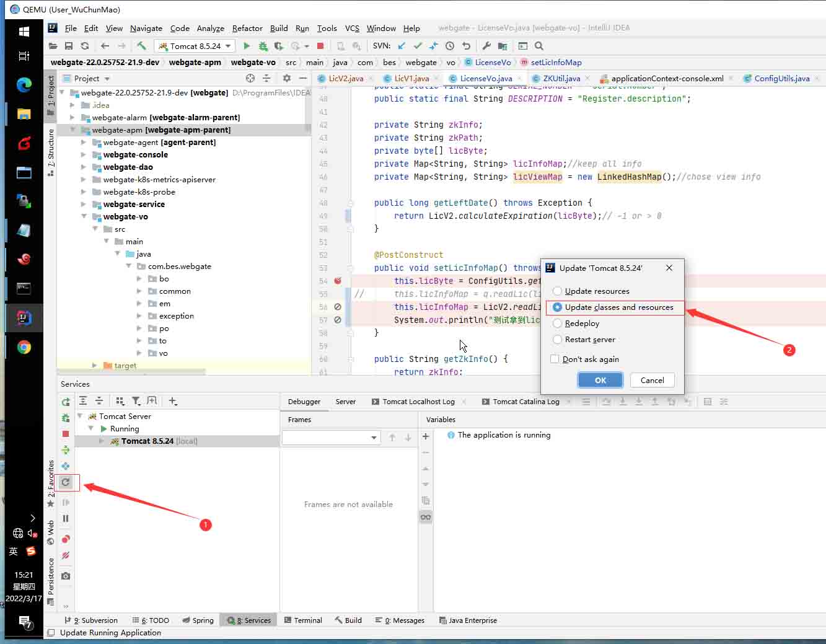This screenshot has width=826, height=644.
Task: Click the breakpoint on line 54
Action: tap(338, 281)
